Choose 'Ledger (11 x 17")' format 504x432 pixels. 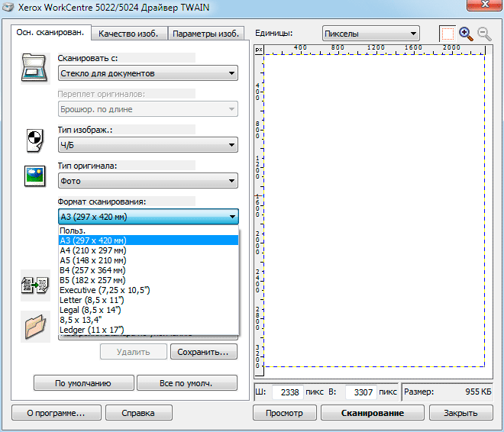tap(148, 330)
